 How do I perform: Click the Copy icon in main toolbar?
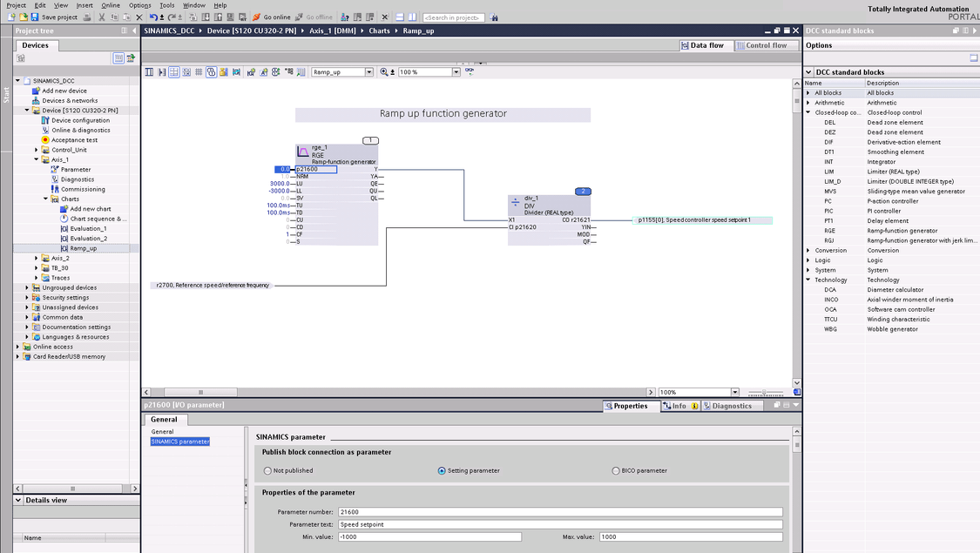[x=114, y=17]
